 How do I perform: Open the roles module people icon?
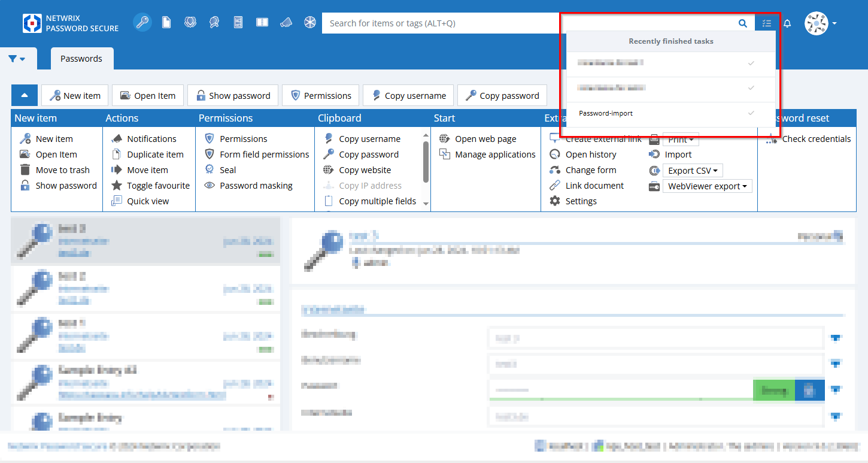(214, 23)
